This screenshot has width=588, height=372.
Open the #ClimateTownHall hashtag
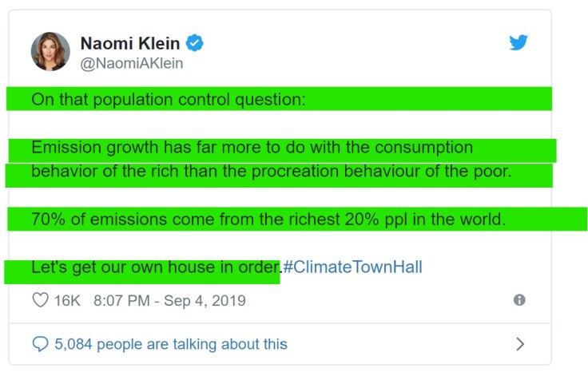click(352, 267)
